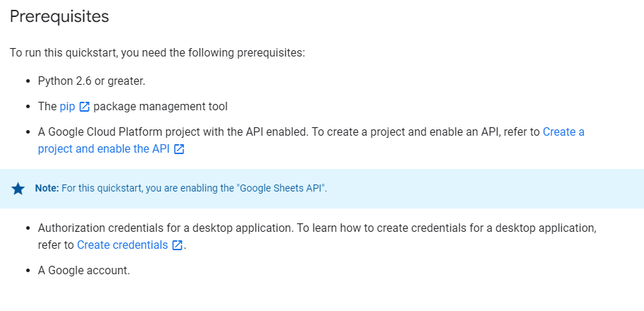Click the "package management tool" text

click(x=160, y=106)
